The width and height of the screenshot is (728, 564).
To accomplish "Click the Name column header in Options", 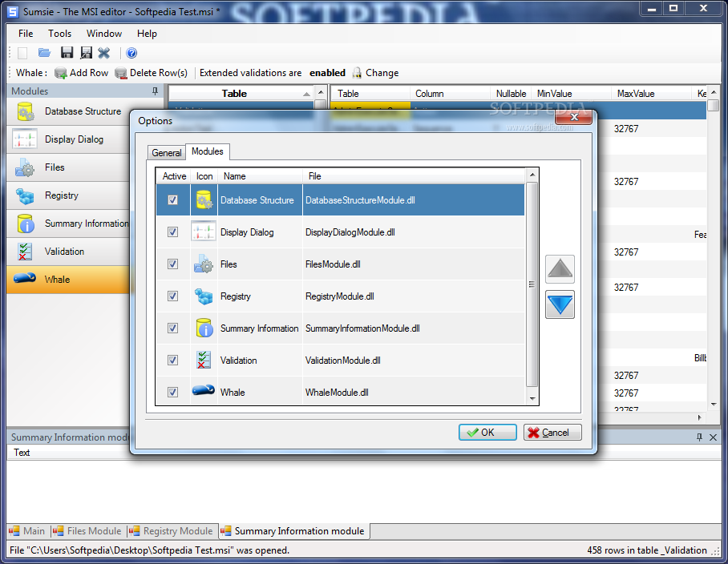I will click(x=260, y=176).
